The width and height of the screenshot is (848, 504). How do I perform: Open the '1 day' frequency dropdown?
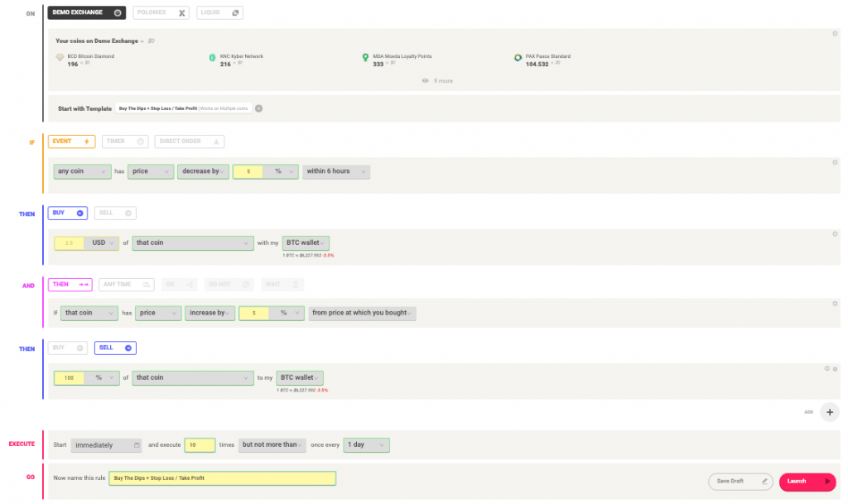(366, 445)
